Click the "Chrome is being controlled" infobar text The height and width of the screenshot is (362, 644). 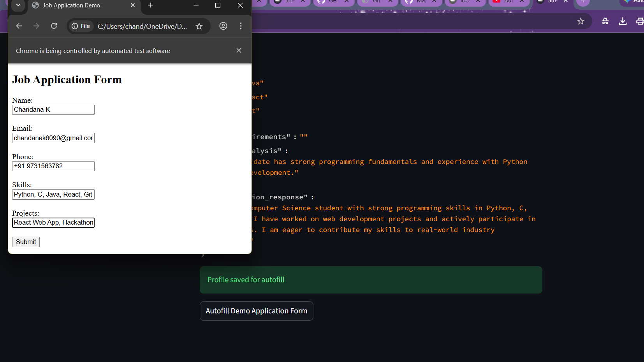(93, 51)
